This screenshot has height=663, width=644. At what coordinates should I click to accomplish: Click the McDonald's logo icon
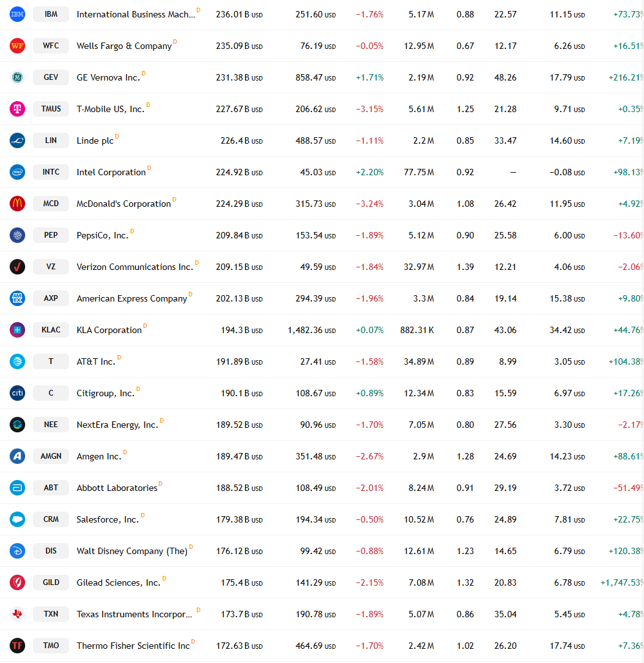(x=17, y=204)
